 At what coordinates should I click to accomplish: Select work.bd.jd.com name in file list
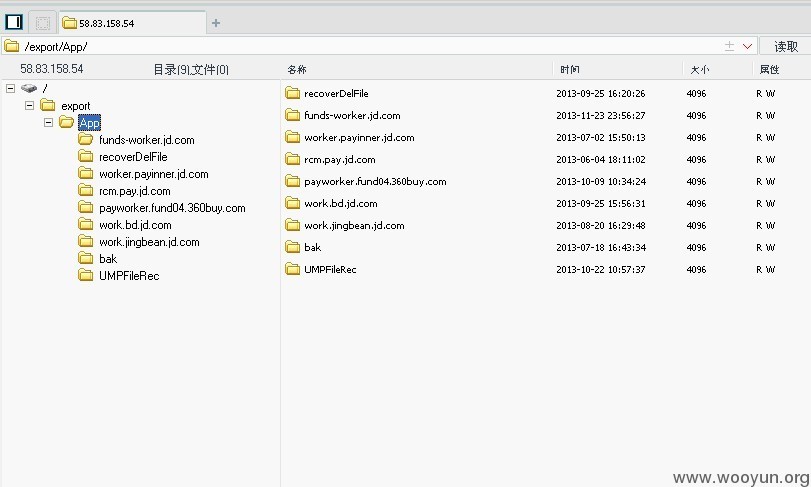[x=341, y=204]
